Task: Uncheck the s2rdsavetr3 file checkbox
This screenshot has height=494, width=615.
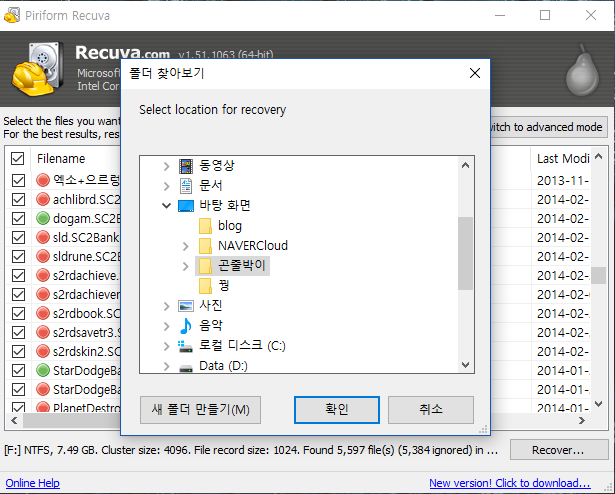Action: [x=18, y=332]
